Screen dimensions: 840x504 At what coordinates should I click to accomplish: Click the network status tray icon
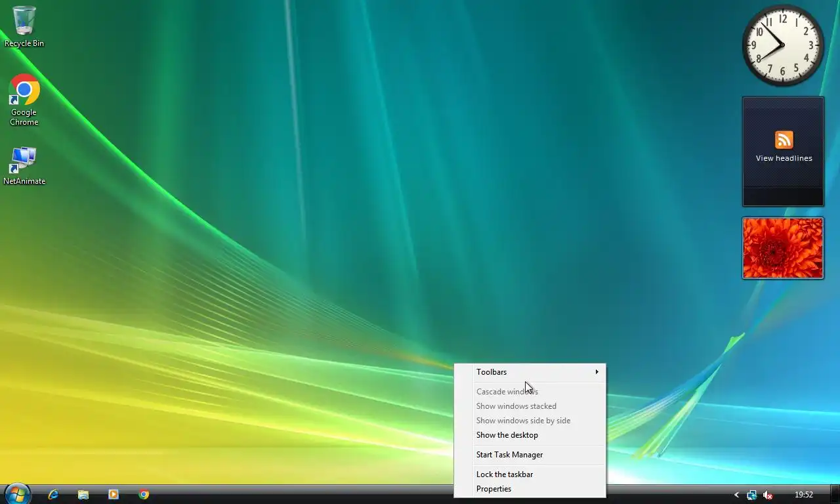click(751, 495)
